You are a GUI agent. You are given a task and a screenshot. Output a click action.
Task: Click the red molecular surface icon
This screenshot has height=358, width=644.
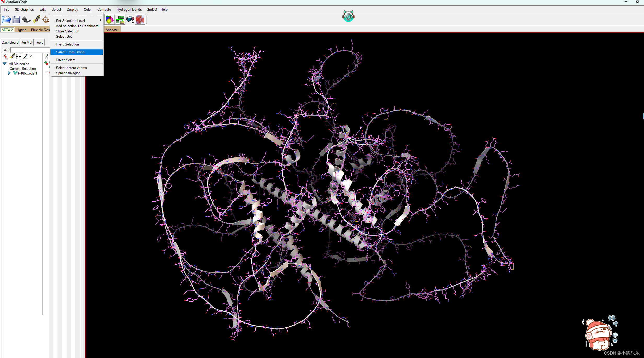pyautogui.click(x=140, y=20)
